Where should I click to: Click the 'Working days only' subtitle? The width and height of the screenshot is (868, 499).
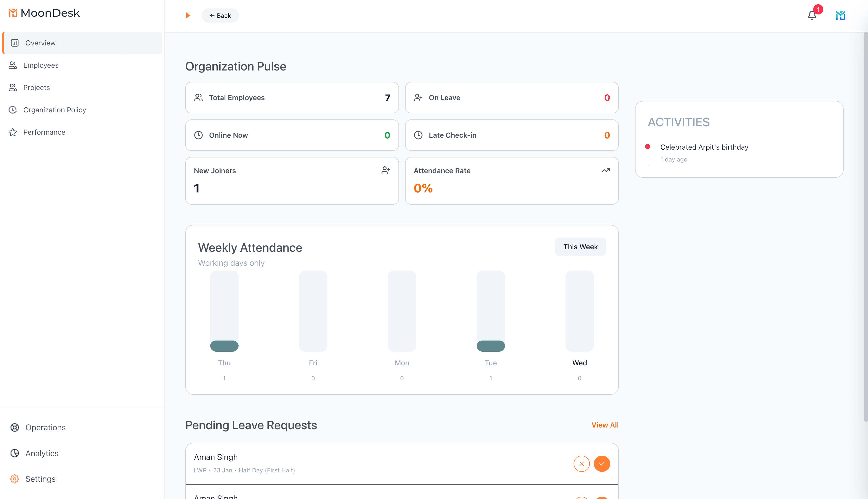(x=231, y=263)
